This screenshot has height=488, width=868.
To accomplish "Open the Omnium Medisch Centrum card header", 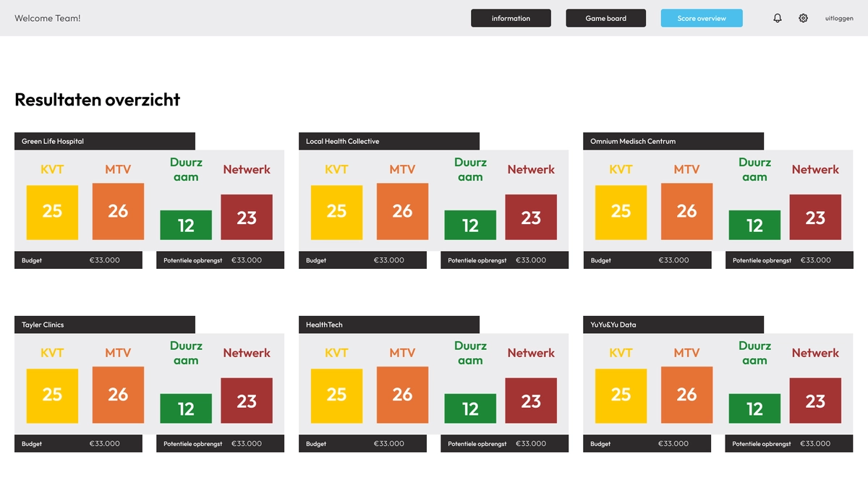I will 673,141.
